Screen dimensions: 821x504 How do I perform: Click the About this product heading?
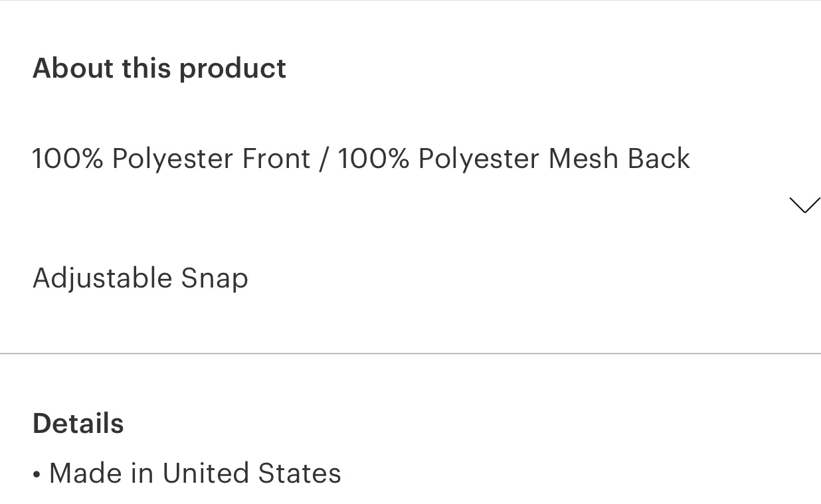pos(159,68)
